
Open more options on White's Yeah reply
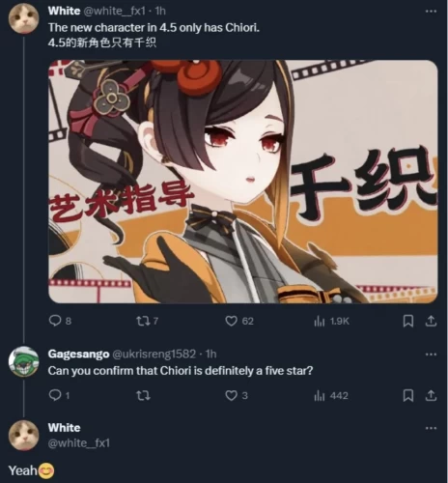coord(431,428)
